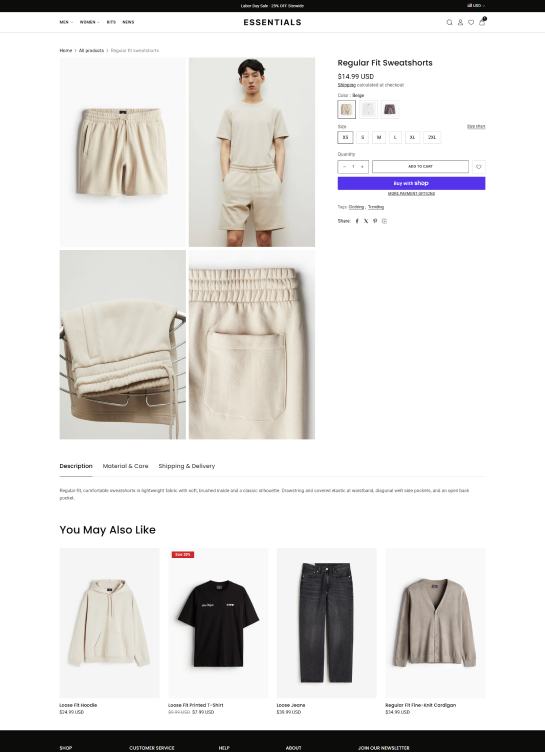Select size 2XL option
Image resolution: width=545 pixels, height=752 pixels.
pyautogui.click(x=432, y=137)
